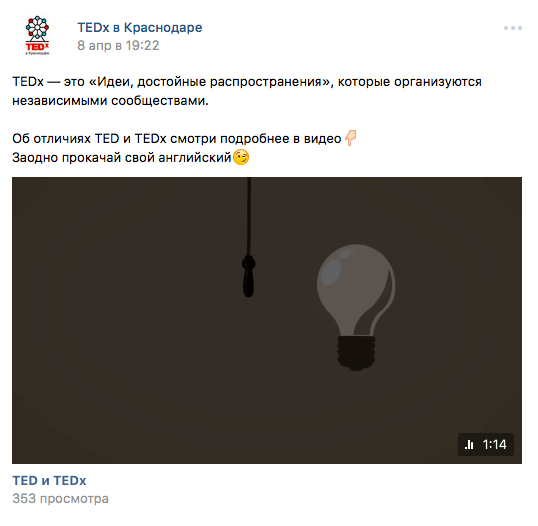This screenshot has width=538, height=526.
Task: Play the TED и TEDx video preview
Action: tap(267, 320)
